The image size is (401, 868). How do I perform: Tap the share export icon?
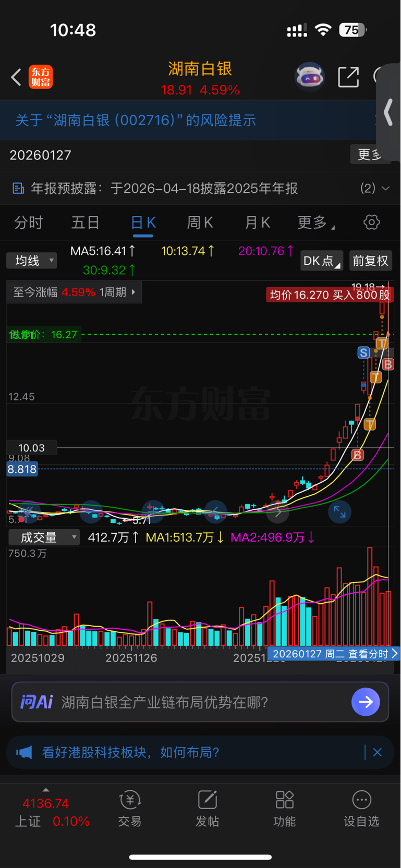pos(348,77)
